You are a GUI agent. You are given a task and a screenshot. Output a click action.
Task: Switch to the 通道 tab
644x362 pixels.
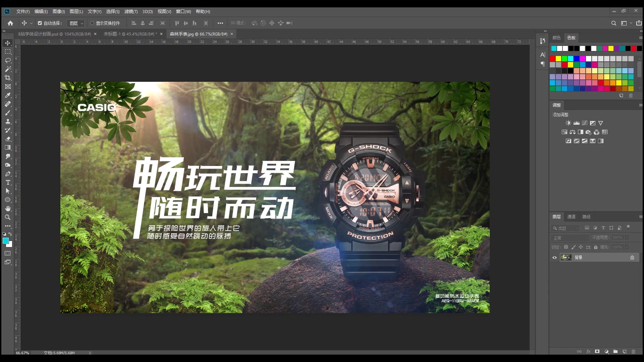tap(571, 217)
